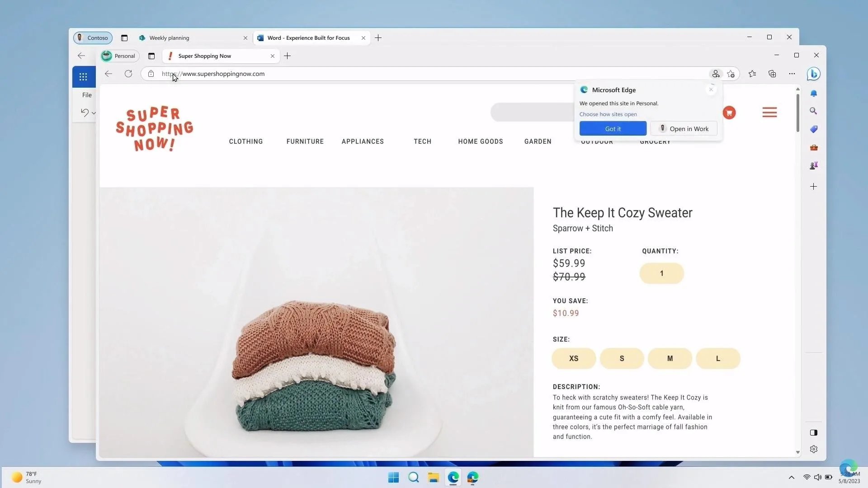Screen dimensions: 868x488
Task: Open the site's hamburger menu
Action: point(769,113)
